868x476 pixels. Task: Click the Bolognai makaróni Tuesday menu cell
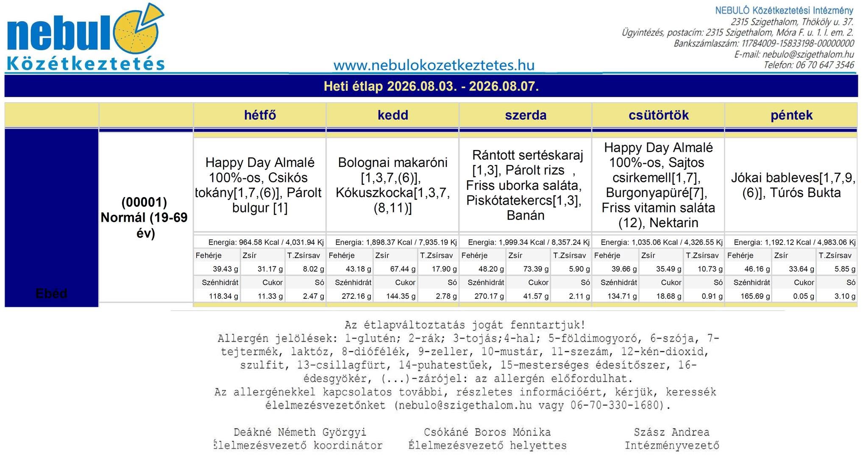(x=393, y=185)
